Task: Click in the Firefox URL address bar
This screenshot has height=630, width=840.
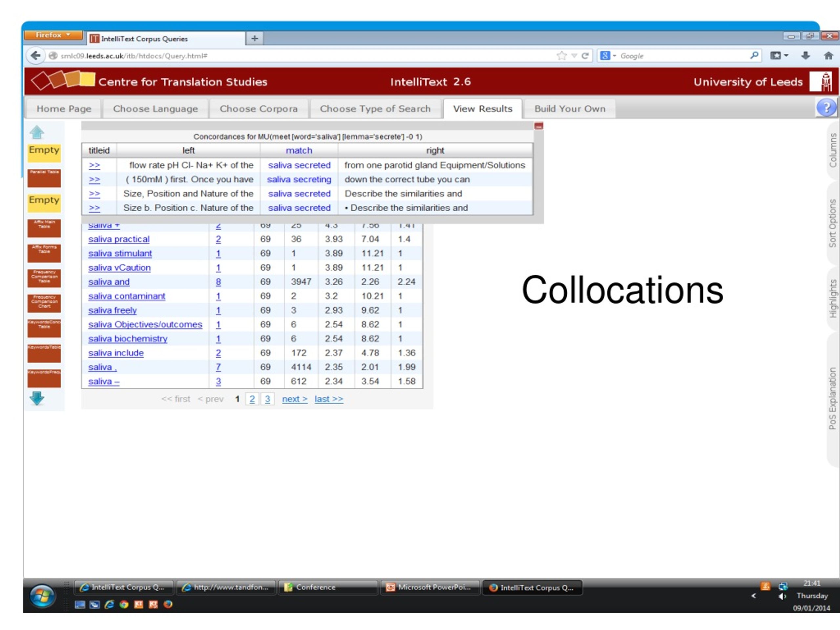Action: (x=304, y=56)
